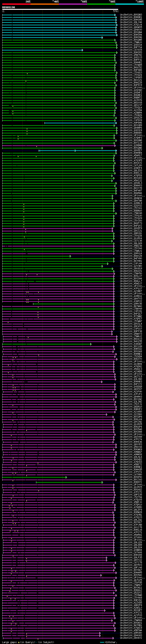Select UniRef100_B9HNE1 label
146x644 pixels.
coord(131,354)
